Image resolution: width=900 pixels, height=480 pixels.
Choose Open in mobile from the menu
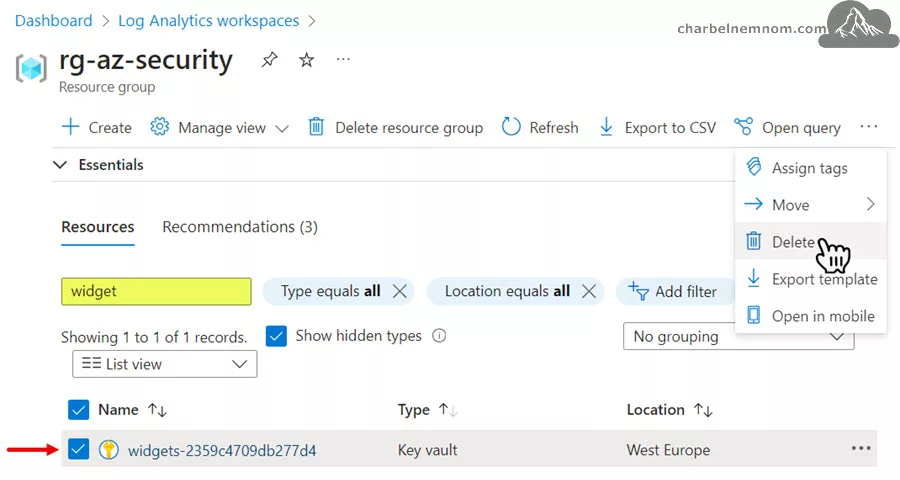(810, 316)
